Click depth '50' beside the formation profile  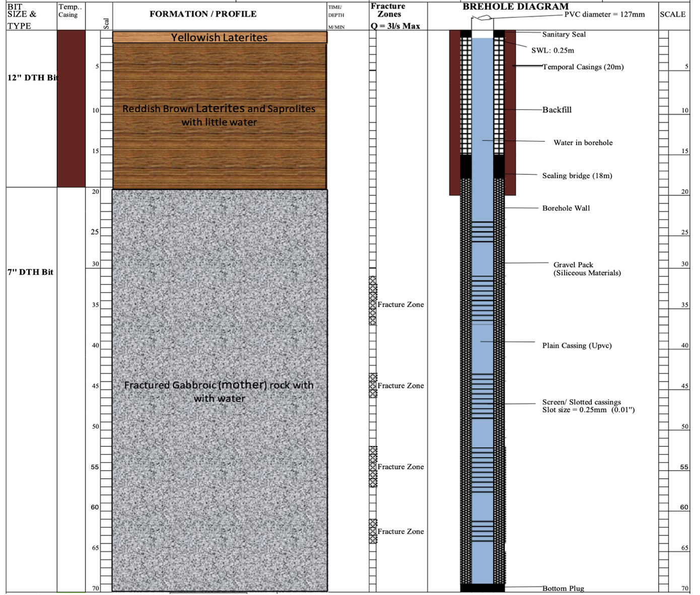pyautogui.click(x=96, y=426)
